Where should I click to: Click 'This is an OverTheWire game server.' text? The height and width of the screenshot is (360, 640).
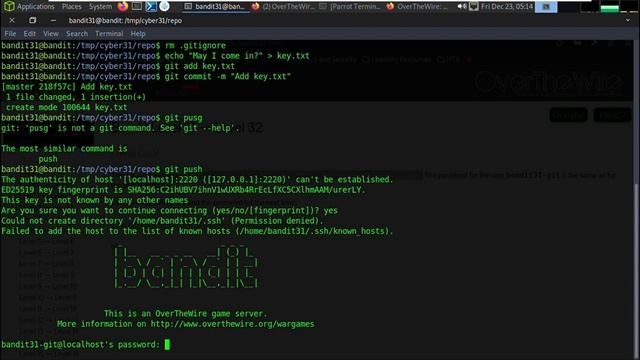[x=185, y=313]
